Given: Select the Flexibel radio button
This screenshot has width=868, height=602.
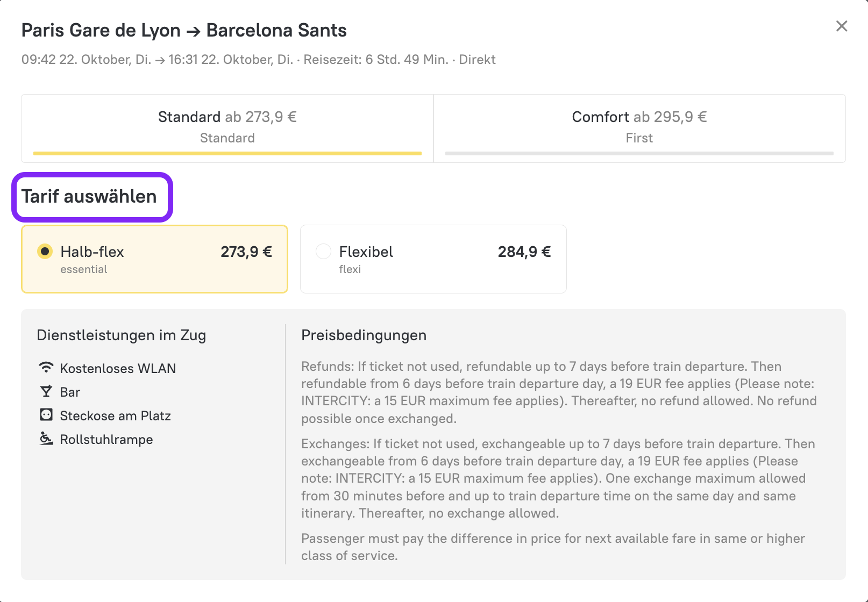Looking at the screenshot, I should [323, 251].
